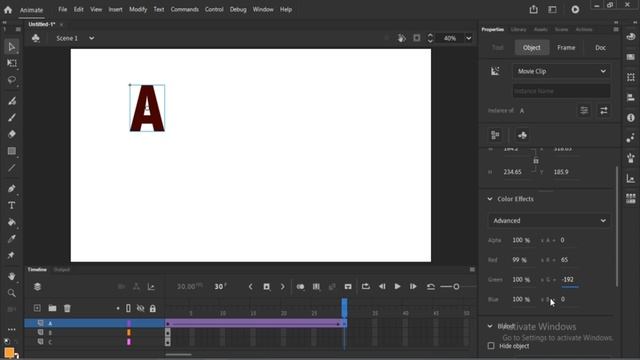Click the delete layer trash icon
The width and height of the screenshot is (640, 360).
[x=67, y=308]
